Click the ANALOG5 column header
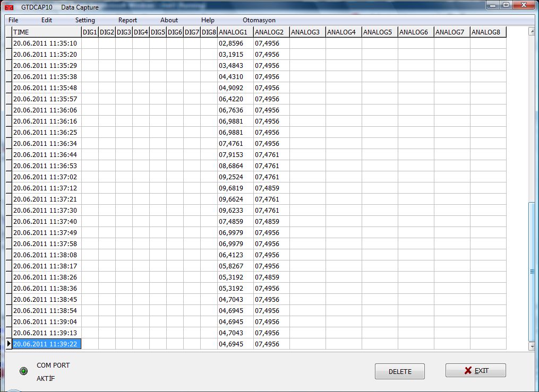The width and height of the screenshot is (539, 392). click(x=380, y=32)
